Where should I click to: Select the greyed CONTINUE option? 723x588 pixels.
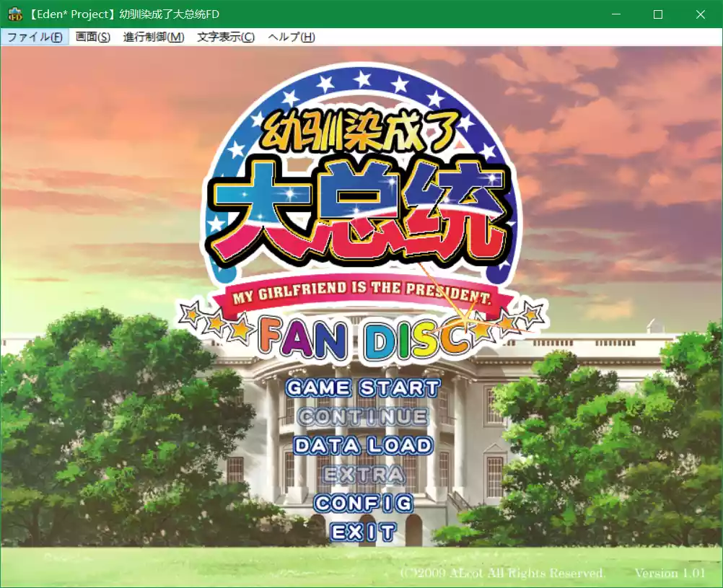(363, 416)
